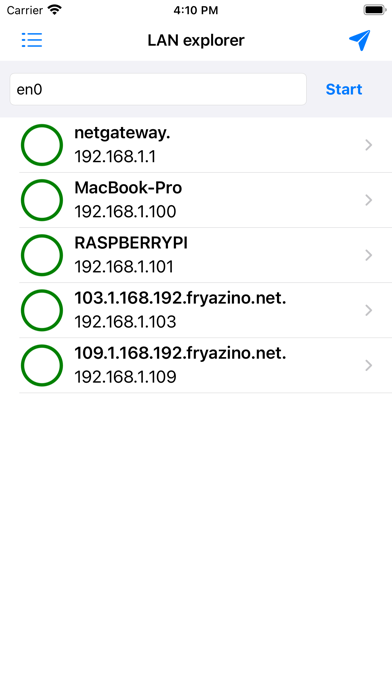The image size is (392, 696).
Task: Tap the battery status icon
Action: [x=375, y=10]
